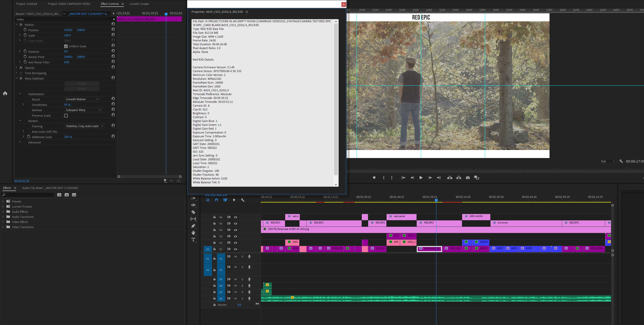Select the Hand tool
Image resolution: width=644 pixels, height=325 pixels.
tap(193, 233)
